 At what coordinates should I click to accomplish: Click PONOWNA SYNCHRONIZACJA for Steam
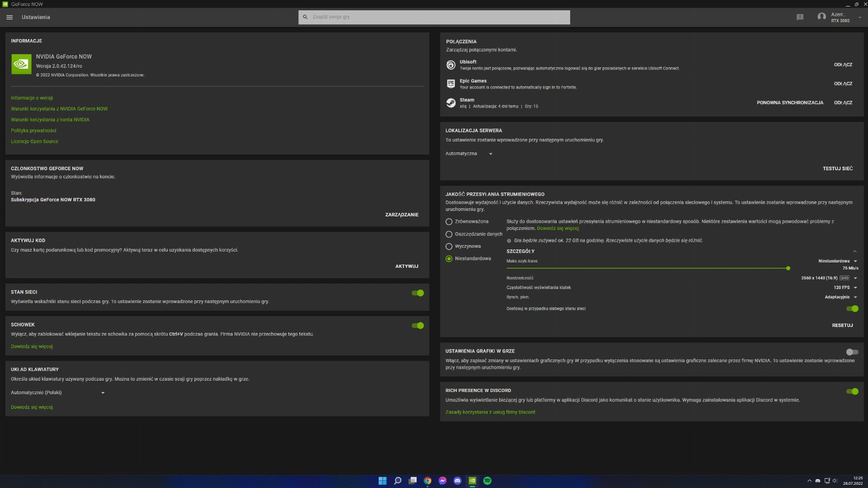click(790, 102)
